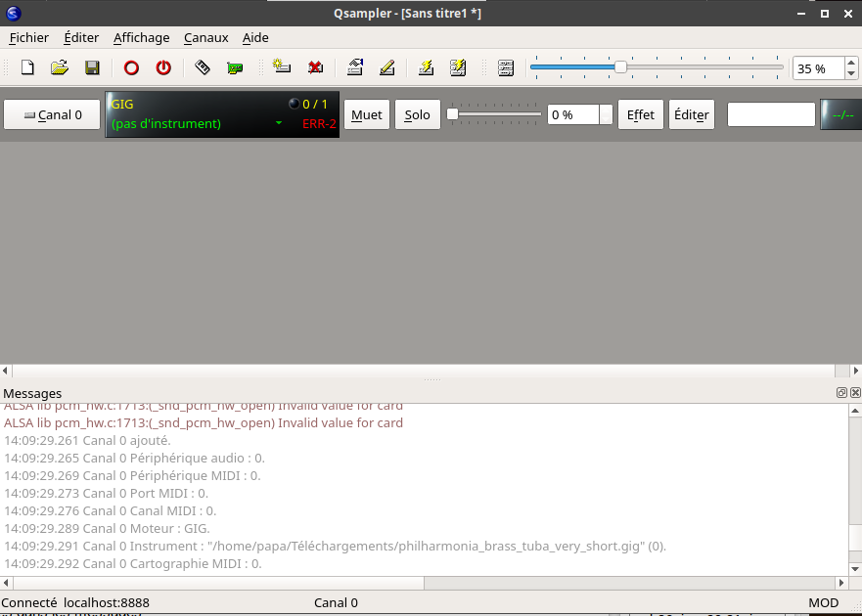Click the channel volume spinbox arrows
This screenshot has width=862, height=616.
pos(606,114)
